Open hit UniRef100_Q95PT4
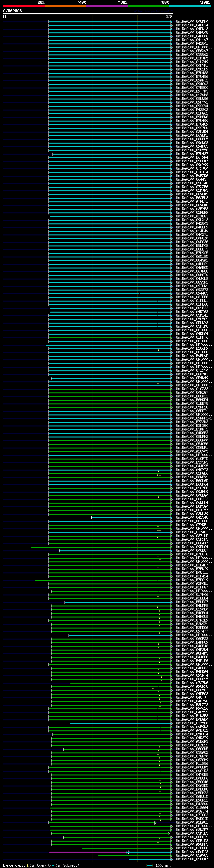Viewport: 214px width, 868px height. point(192,676)
